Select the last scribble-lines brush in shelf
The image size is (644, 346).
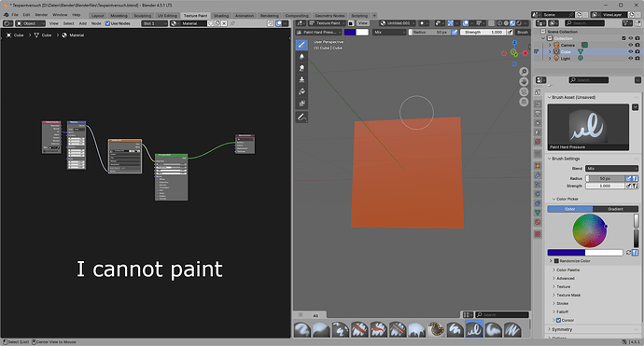pyautogui.click(x=512, y=329)
